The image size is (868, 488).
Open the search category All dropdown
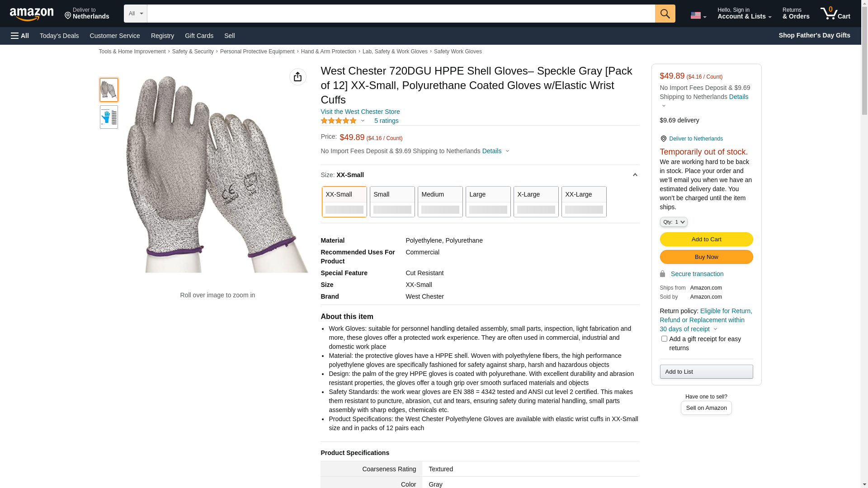point(135,14)
